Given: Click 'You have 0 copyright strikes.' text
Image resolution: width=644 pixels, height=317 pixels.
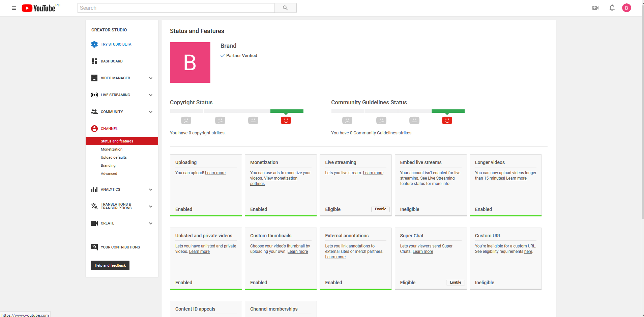Looking at the screenshot, I should pos(198,133).
